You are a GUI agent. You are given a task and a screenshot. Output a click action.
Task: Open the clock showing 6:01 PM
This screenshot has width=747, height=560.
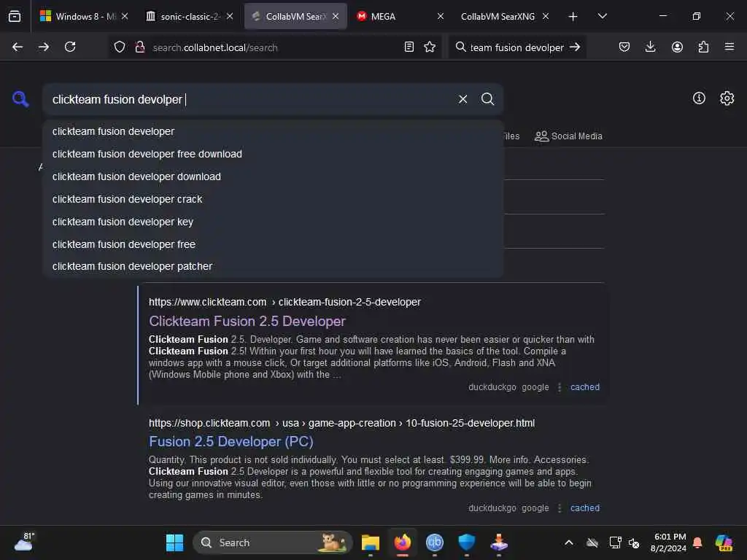669,542
